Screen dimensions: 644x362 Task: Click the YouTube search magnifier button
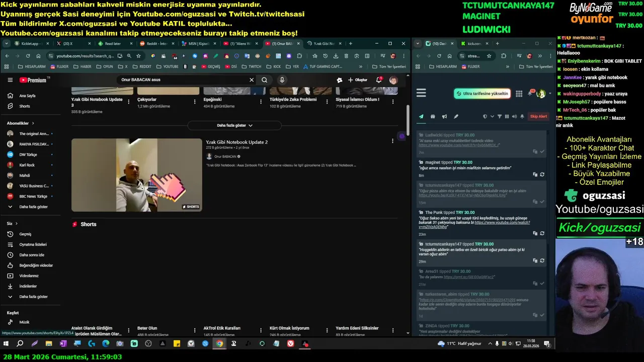[x=264, y=79]
